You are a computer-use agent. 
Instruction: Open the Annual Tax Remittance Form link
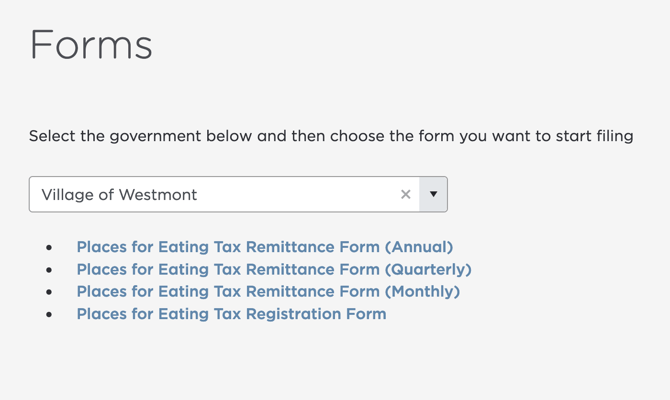point(264,247)
